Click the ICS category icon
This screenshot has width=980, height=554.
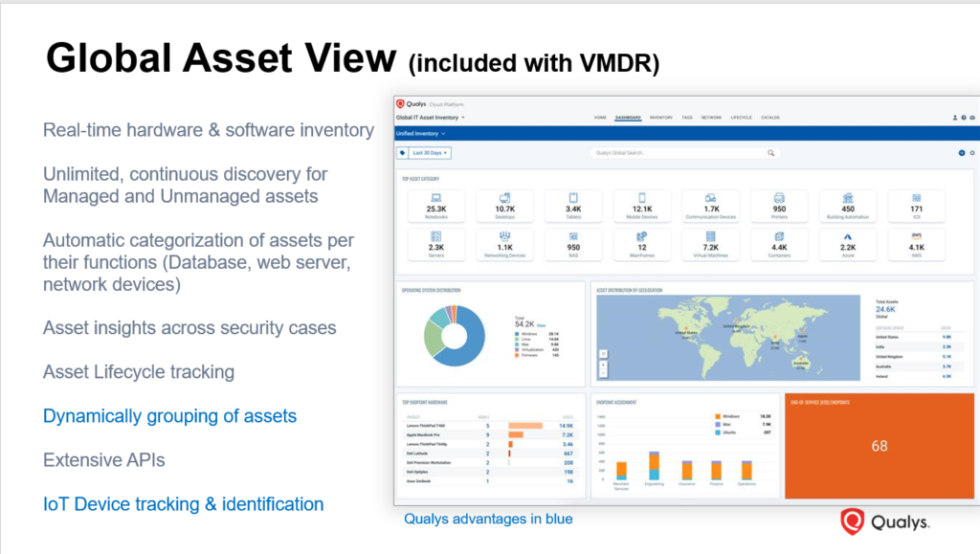916,198
